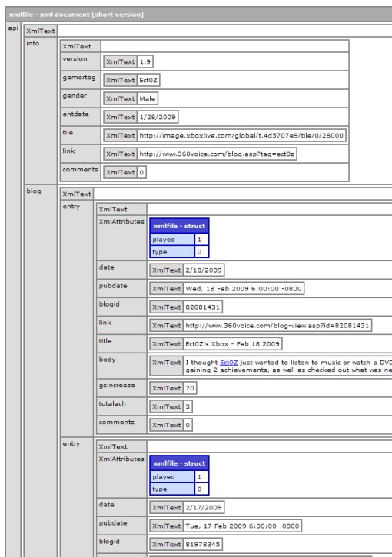Image resolution: width=392 pixels, height=557 pixels.
Task: Select the image.xboxlive.com tile URL value
Action: coord(241,136)
